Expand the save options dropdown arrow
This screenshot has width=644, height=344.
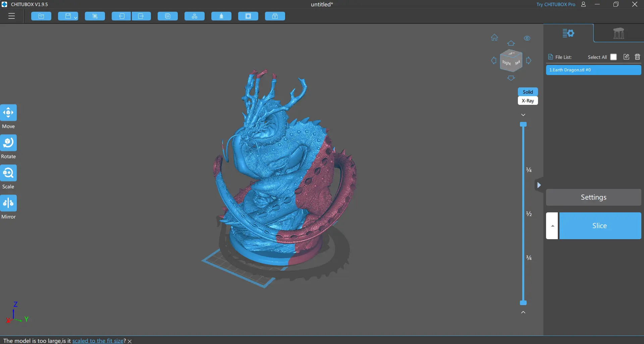click(x=75, y=17)
